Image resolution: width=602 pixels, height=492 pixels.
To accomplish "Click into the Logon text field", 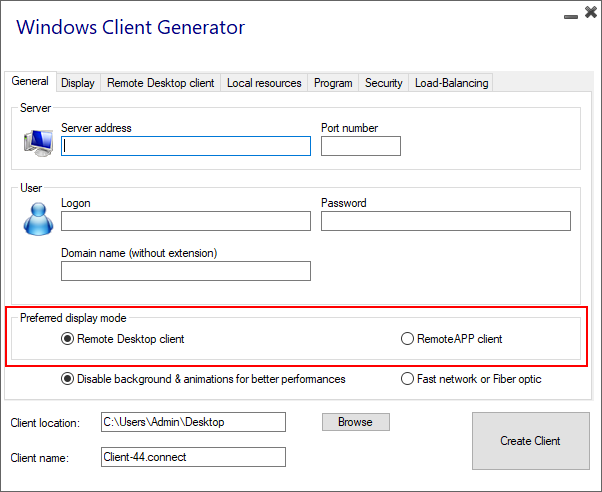I will click(x=186, y=221).
